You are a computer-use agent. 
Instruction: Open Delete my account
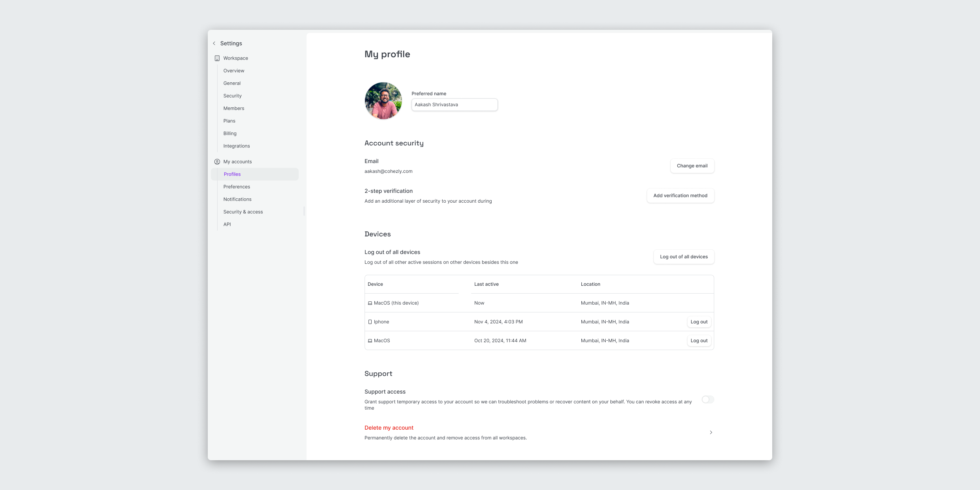[x=388, y=428]
